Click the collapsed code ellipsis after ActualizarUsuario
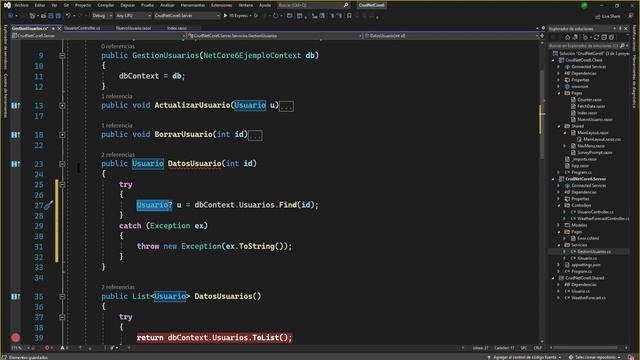Viewport: 640px width, 360px height. (x=286, y=106)
